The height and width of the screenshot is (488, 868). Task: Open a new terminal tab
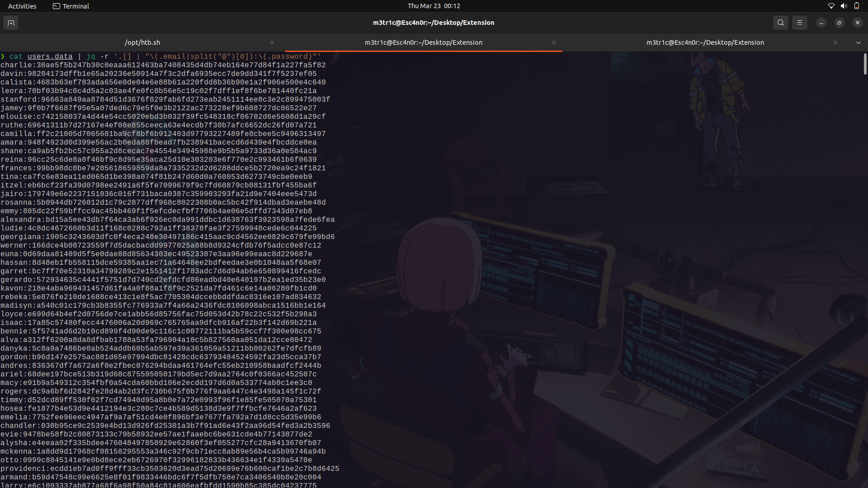[x=11, y=23]
